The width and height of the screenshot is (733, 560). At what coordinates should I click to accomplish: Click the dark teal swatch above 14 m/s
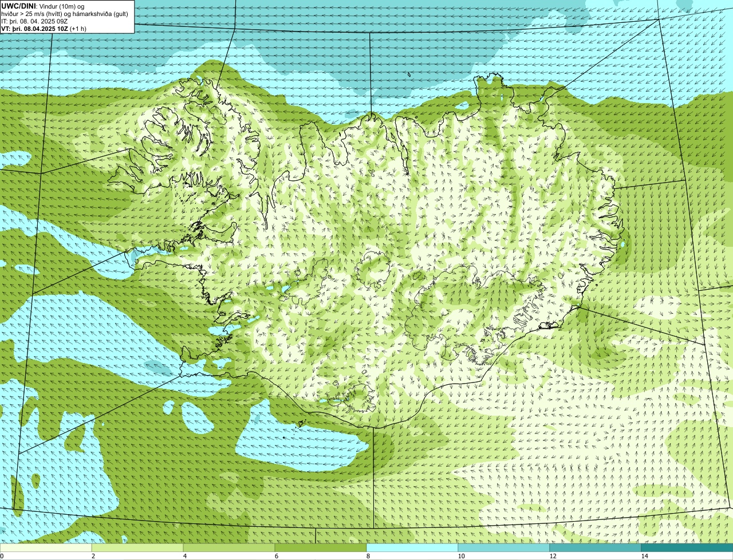click(687, 547)
